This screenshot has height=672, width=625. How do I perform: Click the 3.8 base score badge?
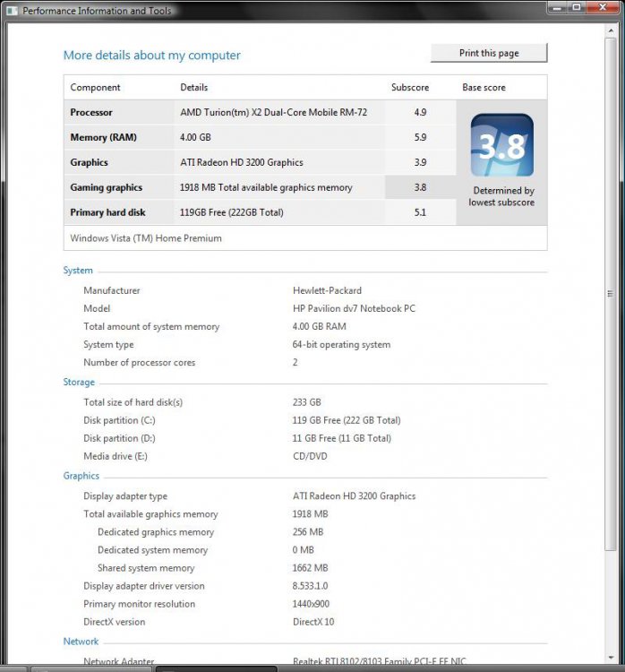pyautogui.click(x=501, y=145)
